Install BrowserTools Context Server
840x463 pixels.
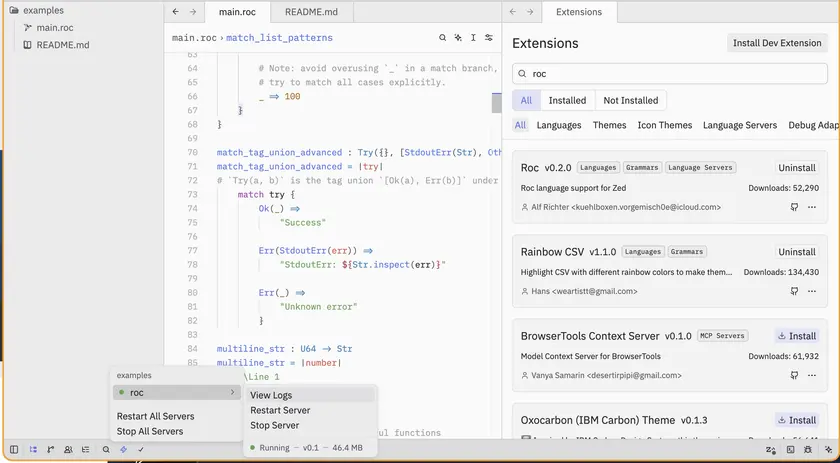[x=797, y=336]
